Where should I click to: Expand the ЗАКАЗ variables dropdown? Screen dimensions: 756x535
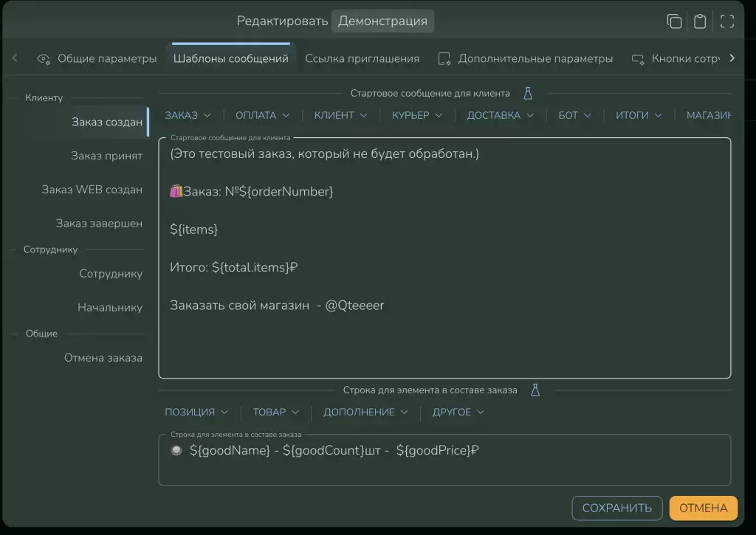(x=188, y=115)
